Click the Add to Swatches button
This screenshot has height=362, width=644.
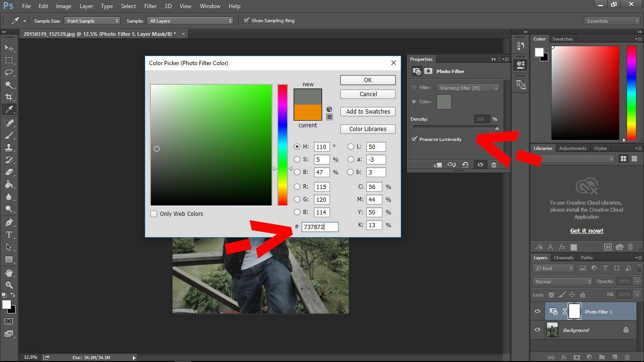click(368, 111)
